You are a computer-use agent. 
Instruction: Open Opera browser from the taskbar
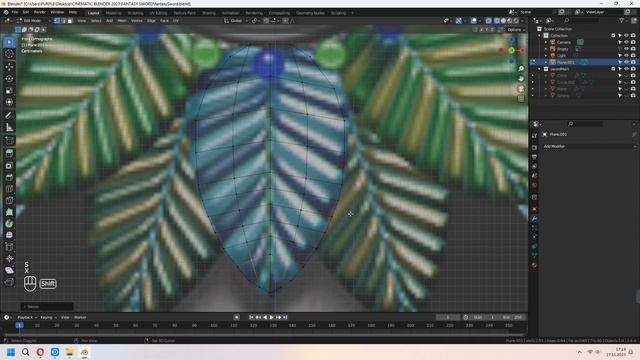pyautogui.click(x=40, y=352)
